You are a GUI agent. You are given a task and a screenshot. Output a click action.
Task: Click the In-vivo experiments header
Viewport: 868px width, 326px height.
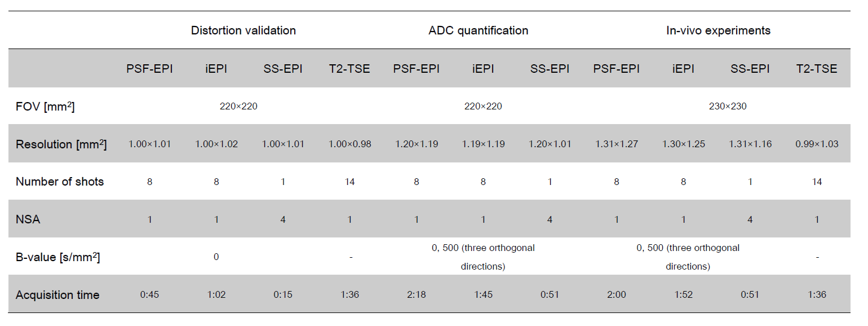tap(718, 30)
